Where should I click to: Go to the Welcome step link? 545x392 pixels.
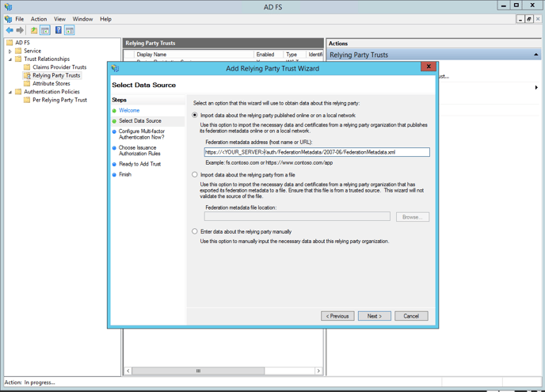(x=129, y=110)
